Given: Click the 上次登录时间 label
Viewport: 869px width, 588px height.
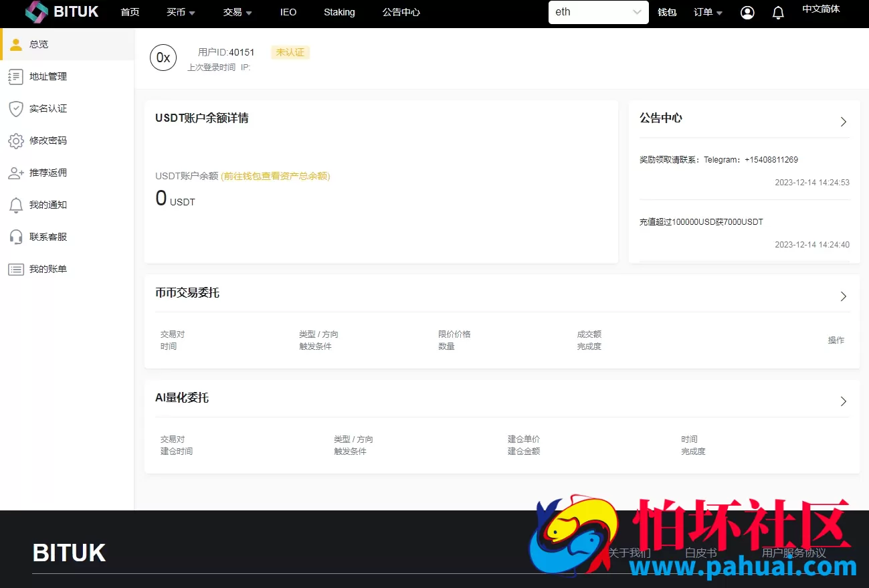Looking at the screenshot, I should coord(211,68).
